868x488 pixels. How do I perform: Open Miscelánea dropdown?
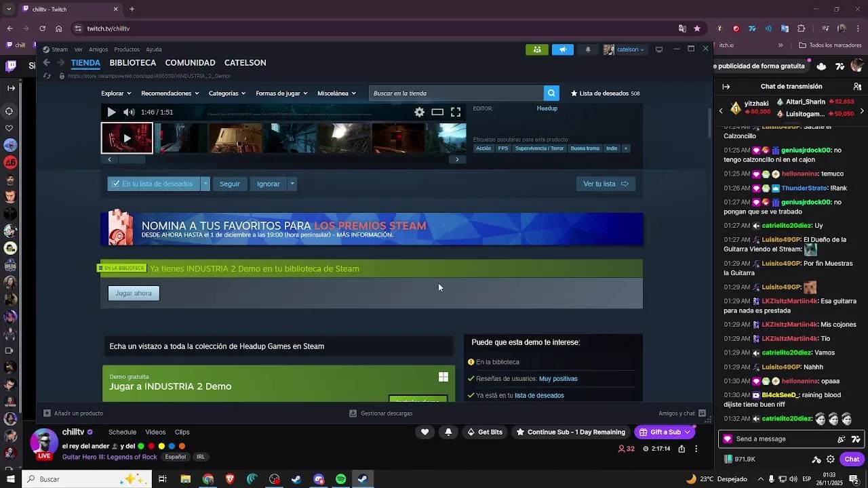coord(336,94)
